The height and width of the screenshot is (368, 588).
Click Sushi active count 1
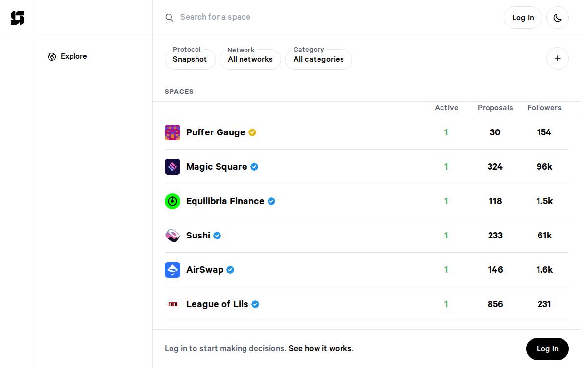pyautogui.click(x=446, y=236)
